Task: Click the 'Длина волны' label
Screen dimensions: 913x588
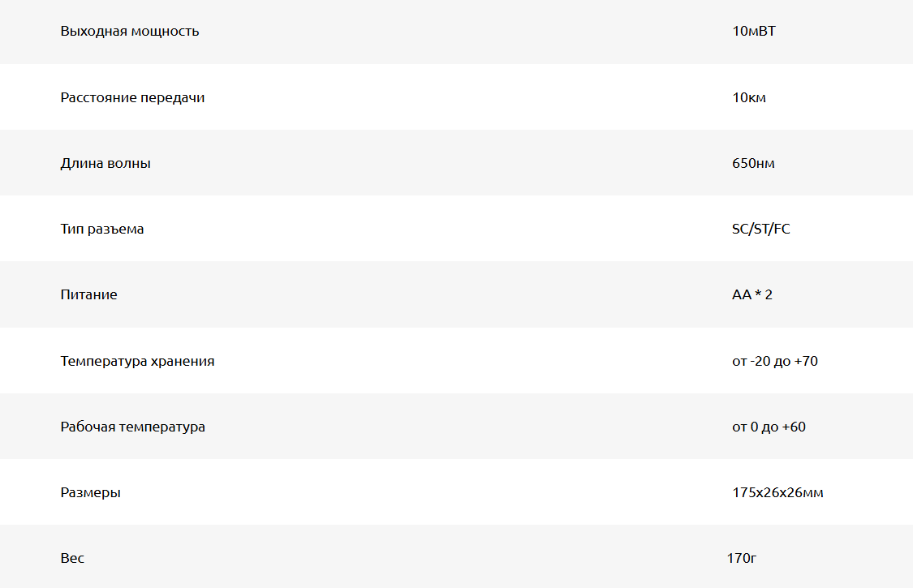Action: coord(106,163)
